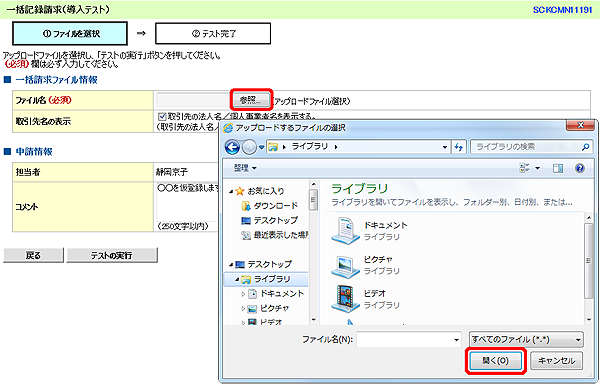
Task: Select ライブラリ in the navigation tree
Action: pyautogui.click(x=272, y=279)
